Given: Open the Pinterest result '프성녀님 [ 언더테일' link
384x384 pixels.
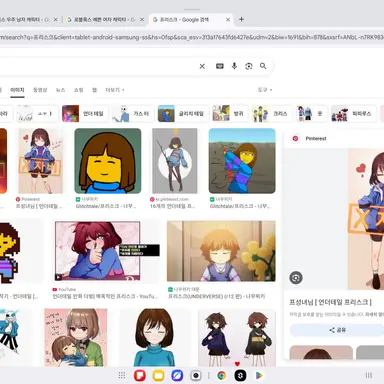Looking at the screenshot, I should [39, 206].
